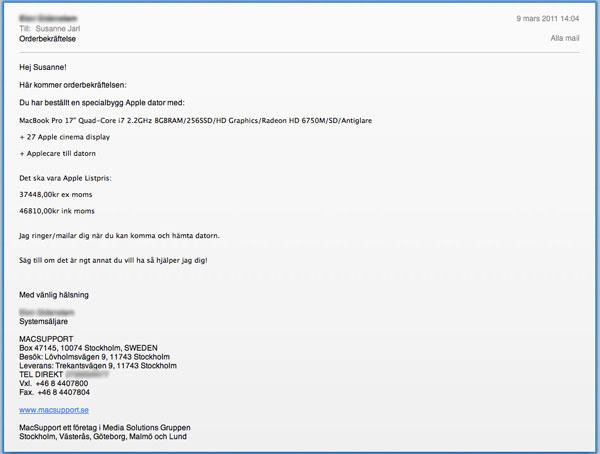Click the 'Leverans: Trekantsvägen 9' address line

[x=98, y=366]
